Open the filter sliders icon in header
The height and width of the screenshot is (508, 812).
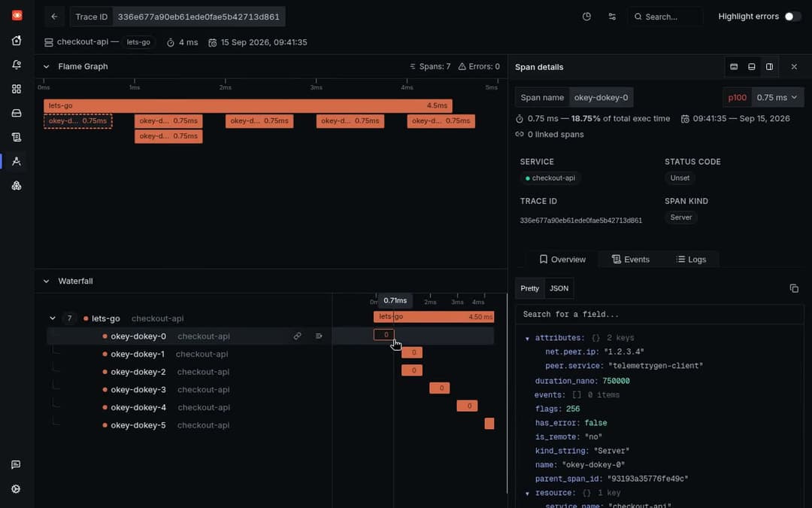[612, 17]
